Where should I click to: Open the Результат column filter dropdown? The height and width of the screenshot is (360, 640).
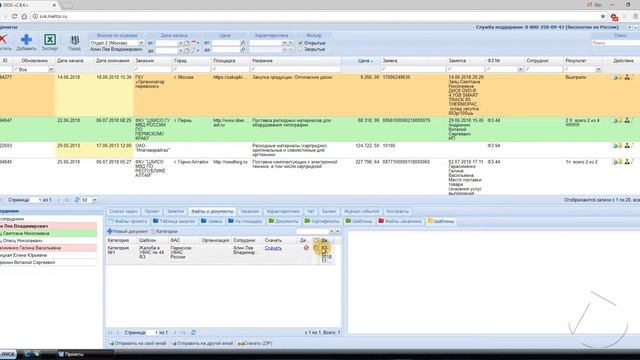[x=598, y=70]
